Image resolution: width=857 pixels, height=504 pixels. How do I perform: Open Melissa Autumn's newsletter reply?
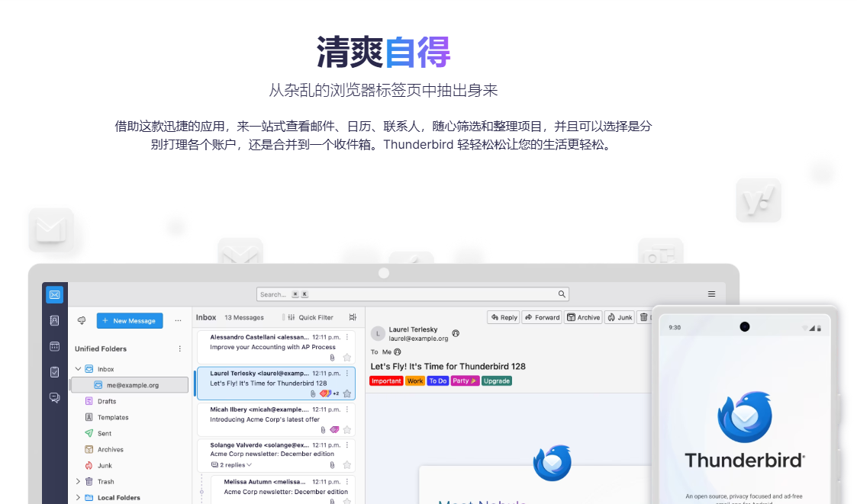tap(282, 490)
